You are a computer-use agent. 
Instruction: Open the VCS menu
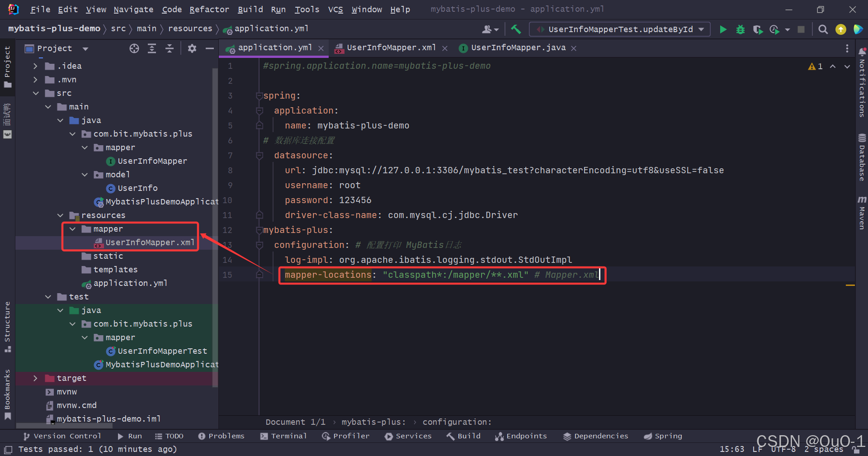point(335,9)
